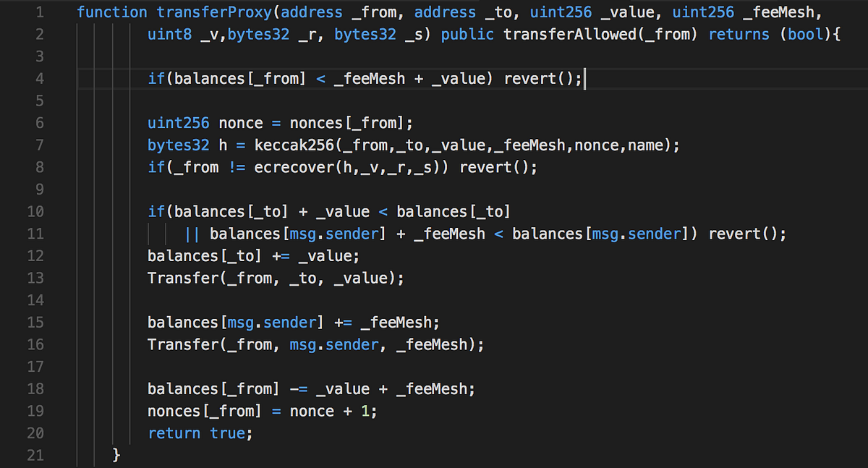Click 'return true;' on line 20
This screenshot has height=468, width=868.
click(x=201, y=433)
